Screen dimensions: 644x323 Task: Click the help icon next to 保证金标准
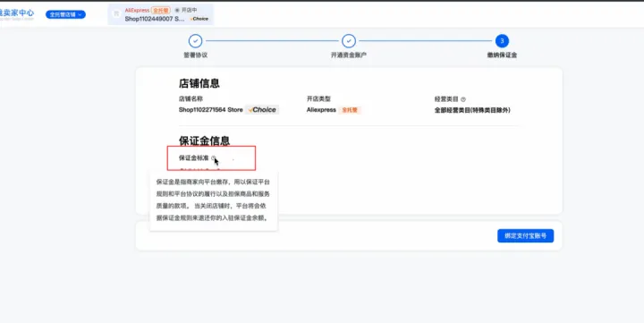pos(214,157)
